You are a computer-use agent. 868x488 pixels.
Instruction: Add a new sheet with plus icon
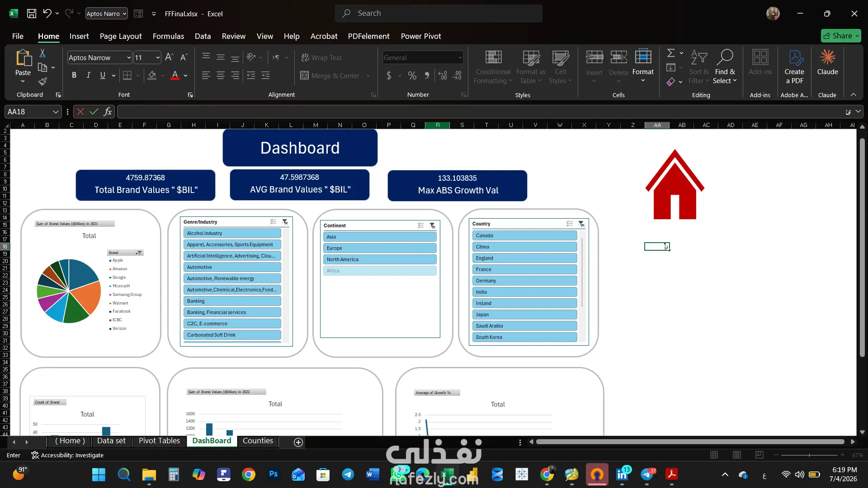point(298,442)
